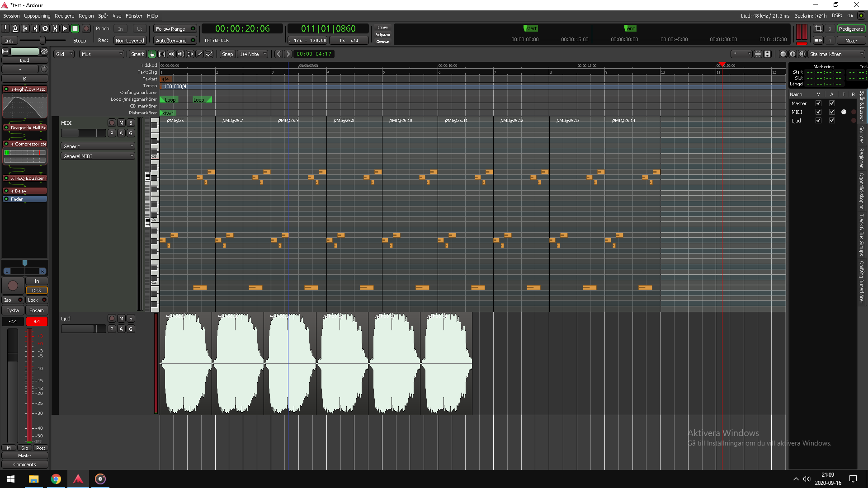This screenshot has height=488, width=868.
Task: Open the General MIDI dropdown
Action: tap(98, 156)
